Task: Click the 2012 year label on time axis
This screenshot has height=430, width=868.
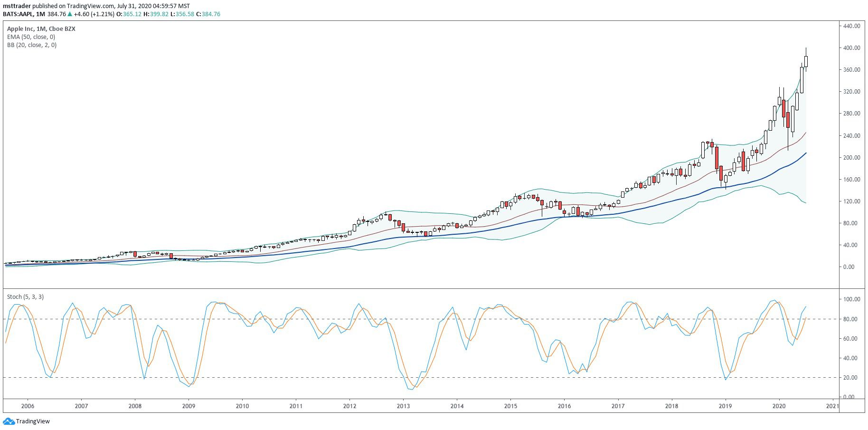Action: [349, 406]
